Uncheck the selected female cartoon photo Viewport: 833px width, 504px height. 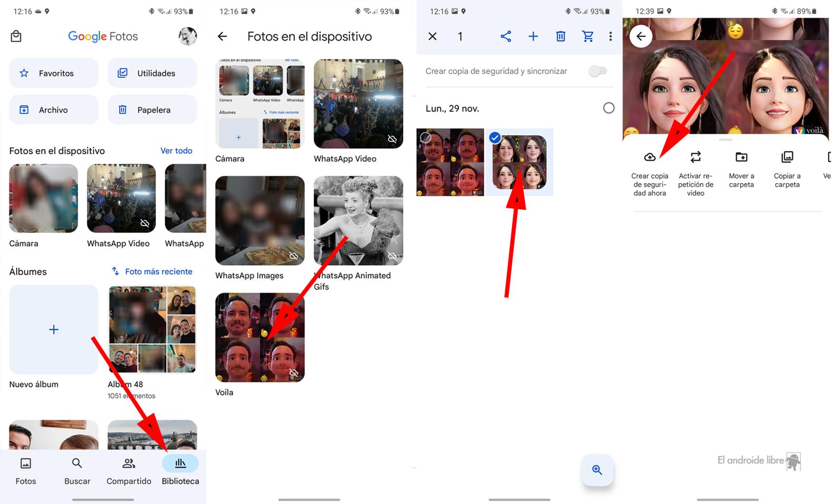pyautogui.click(x=495, y=138)
